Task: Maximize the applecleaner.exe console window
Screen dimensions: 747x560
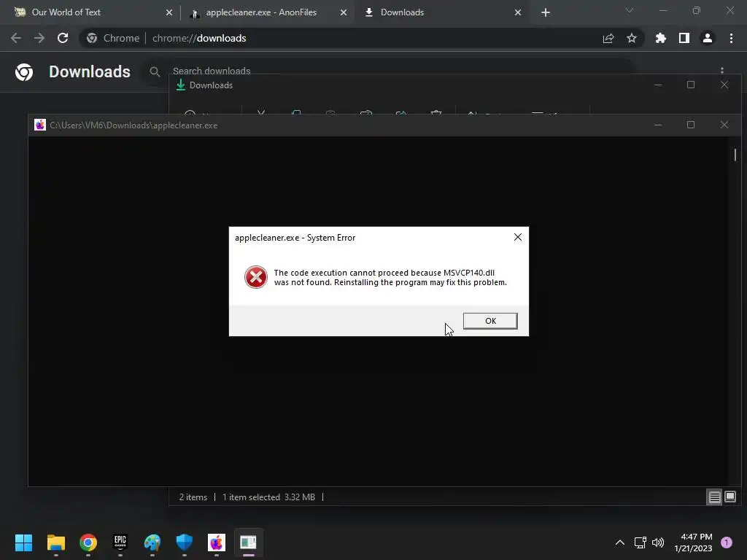Action: pos(691,125)
